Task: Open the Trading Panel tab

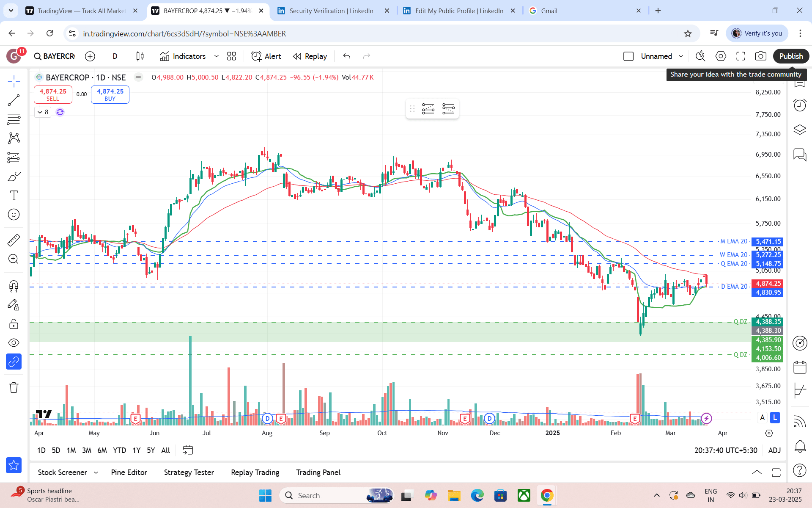Action: coord(318,472)
